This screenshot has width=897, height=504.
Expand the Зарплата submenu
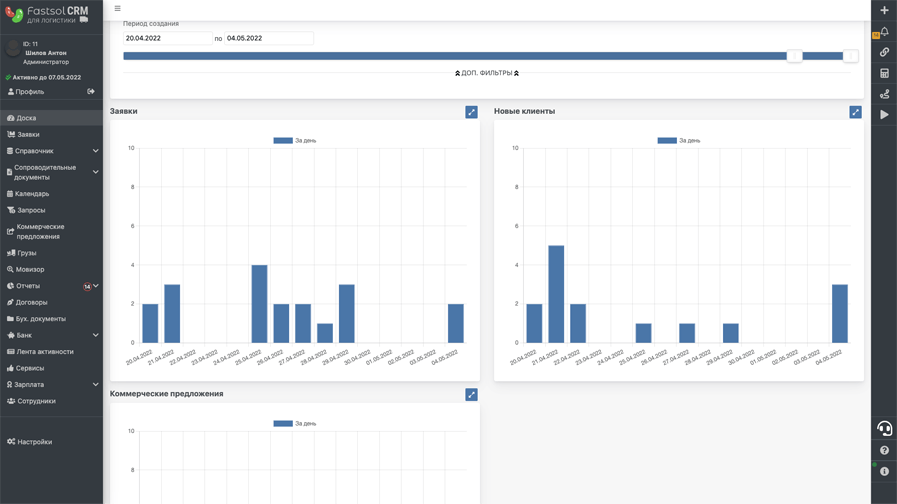point(51,384)
